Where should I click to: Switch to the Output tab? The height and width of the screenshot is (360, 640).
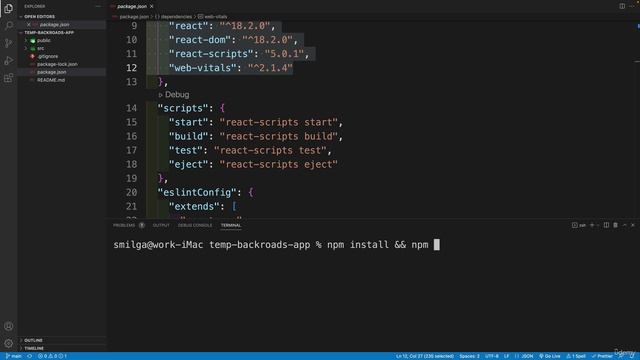pyautogui.click(x=161, y=225)
